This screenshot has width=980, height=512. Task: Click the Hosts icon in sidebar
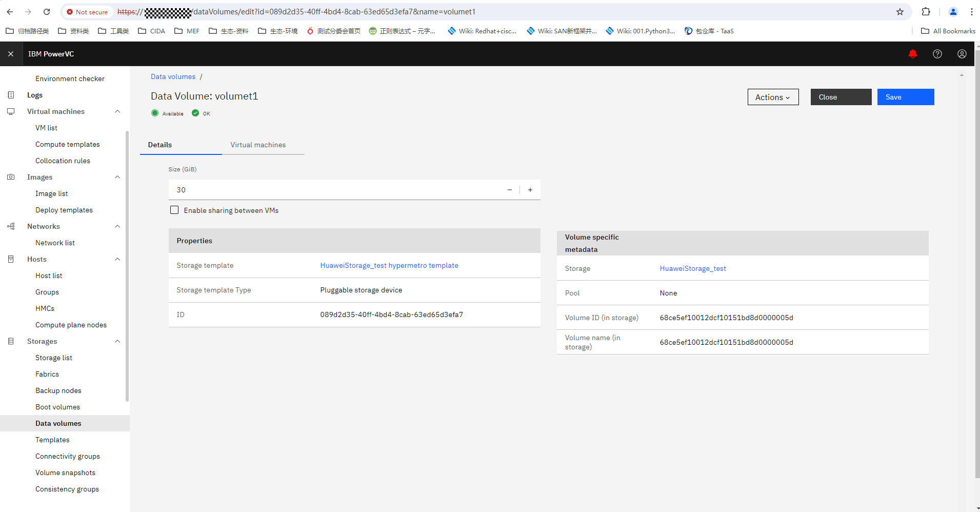click(11, 259)
